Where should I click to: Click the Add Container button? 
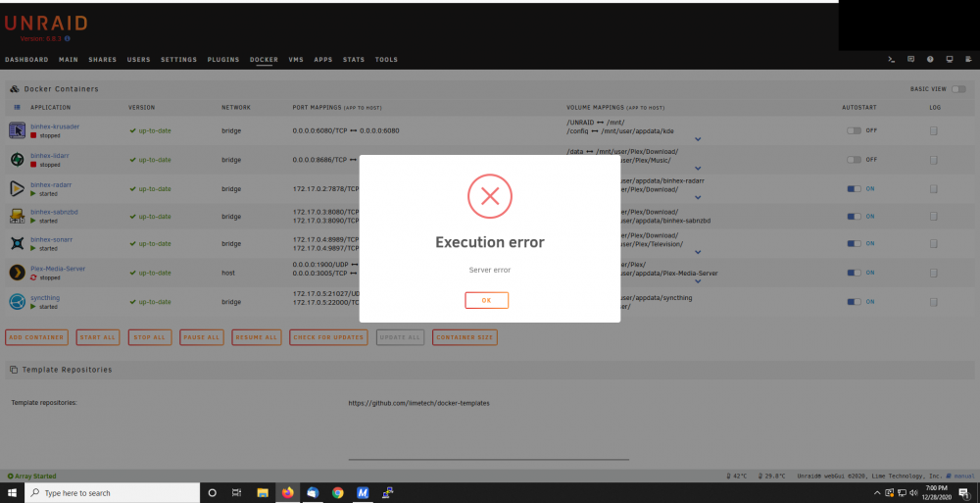tap(37, 337)
